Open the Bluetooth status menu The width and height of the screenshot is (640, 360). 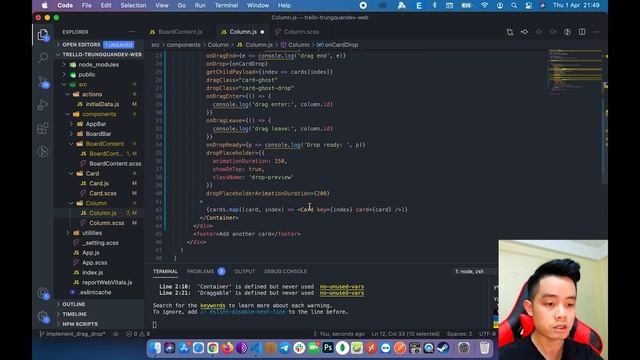point(434,6)
